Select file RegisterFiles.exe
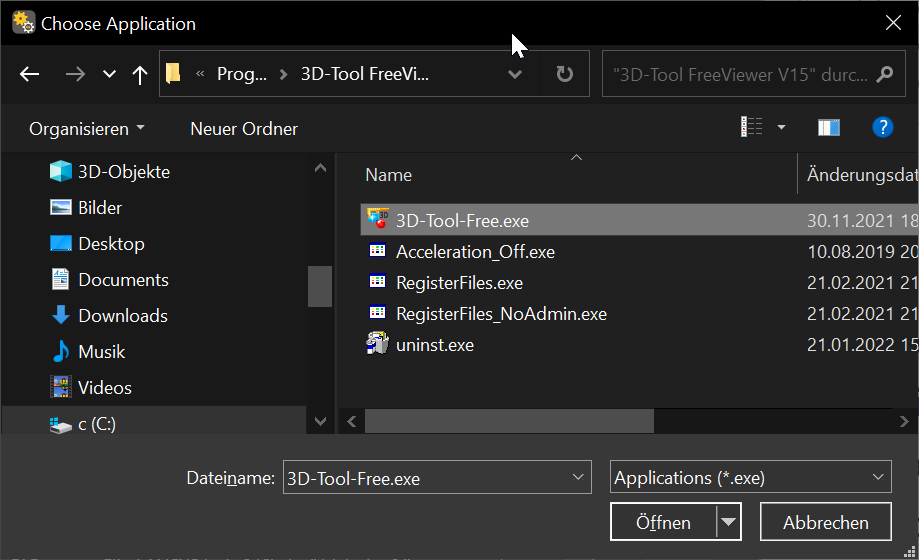The width and height of the screenshot is (919, 560). (459, 283)
